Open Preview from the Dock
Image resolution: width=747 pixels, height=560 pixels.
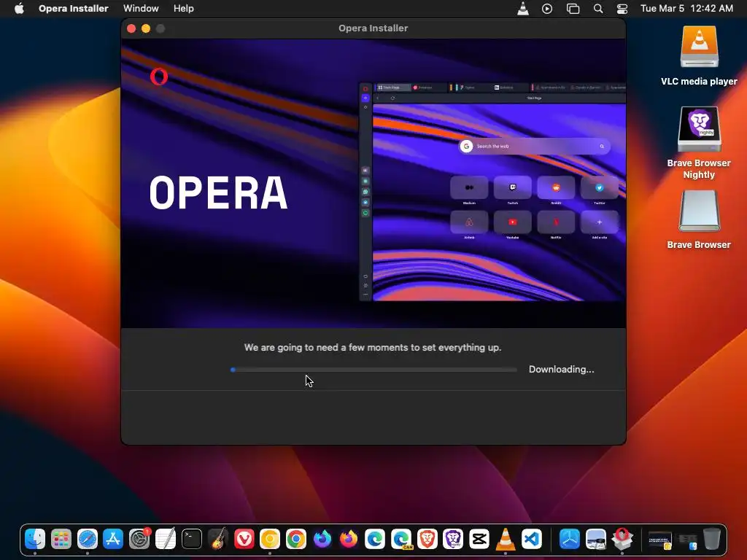595,539
